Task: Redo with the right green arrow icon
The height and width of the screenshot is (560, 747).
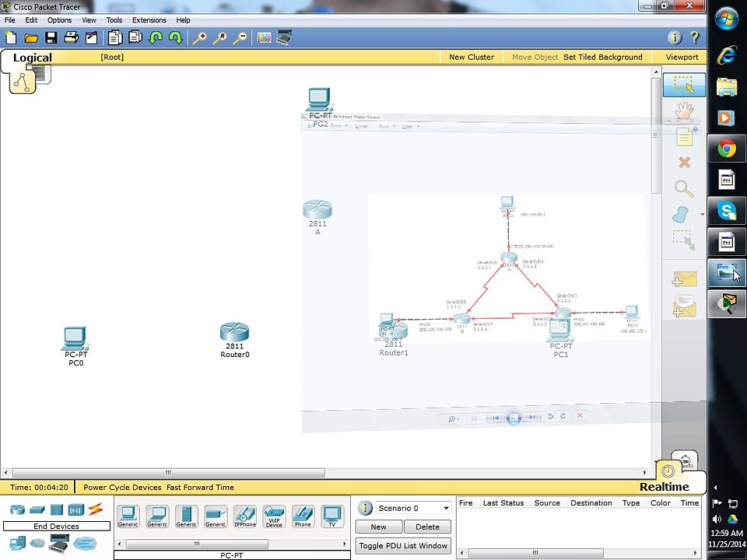Action: coord(176,37)
